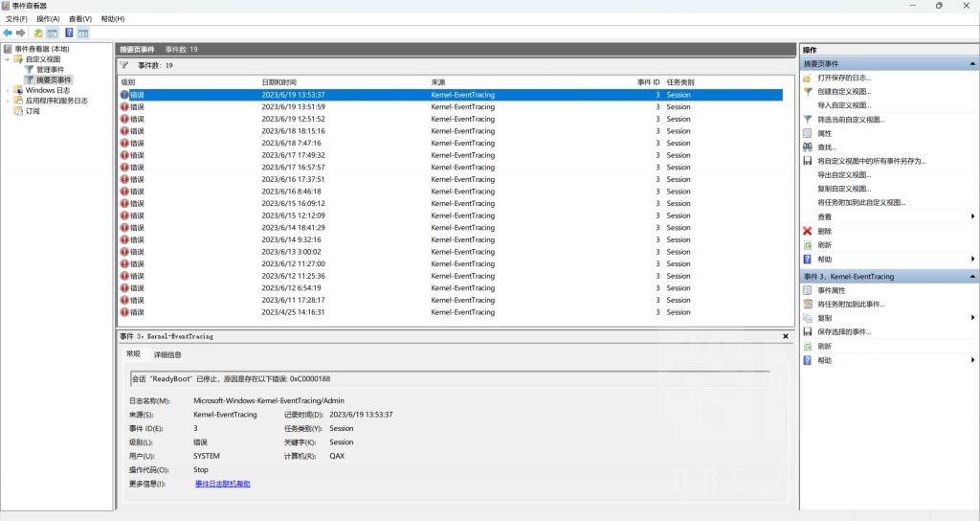Click the funnel icon for 筛选当前自定义视图
This screenshot has height=521, width=980.
(x=807, y=120)
